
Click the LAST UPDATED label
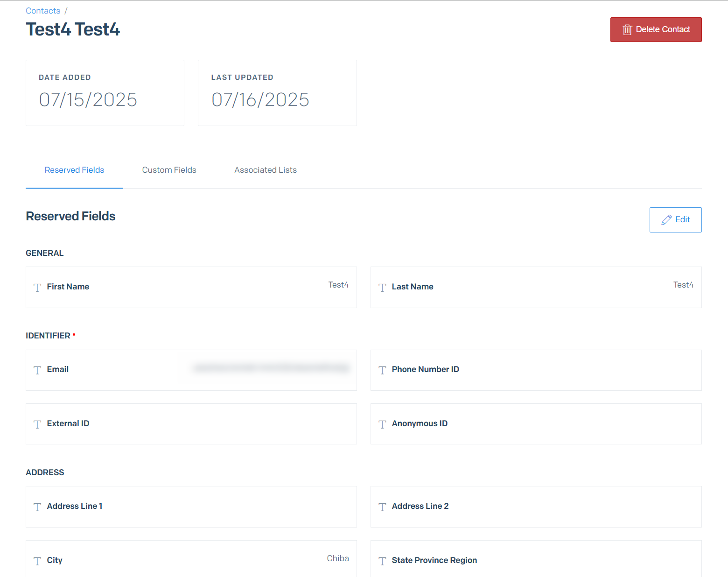pyautogui.click(x=242, y=77)
